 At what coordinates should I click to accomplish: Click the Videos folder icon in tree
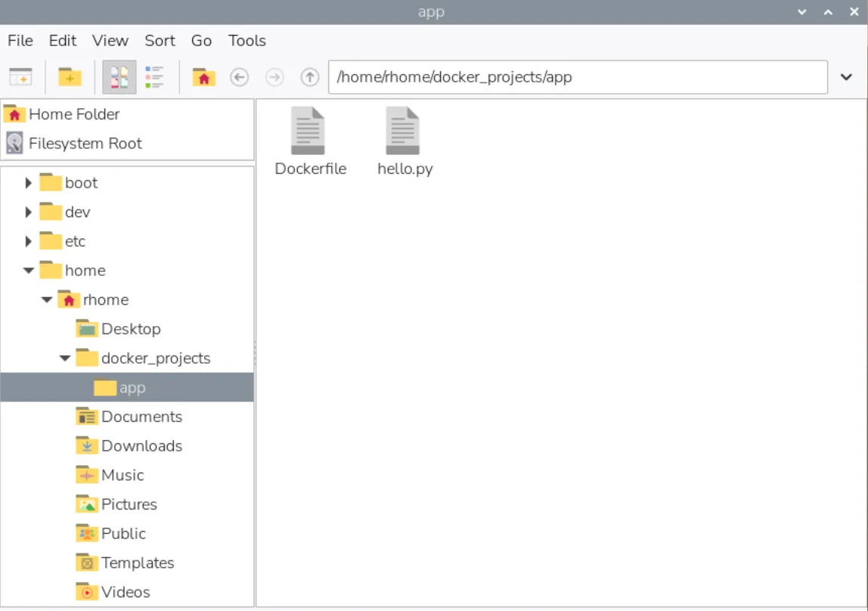[x=86, y=591]
